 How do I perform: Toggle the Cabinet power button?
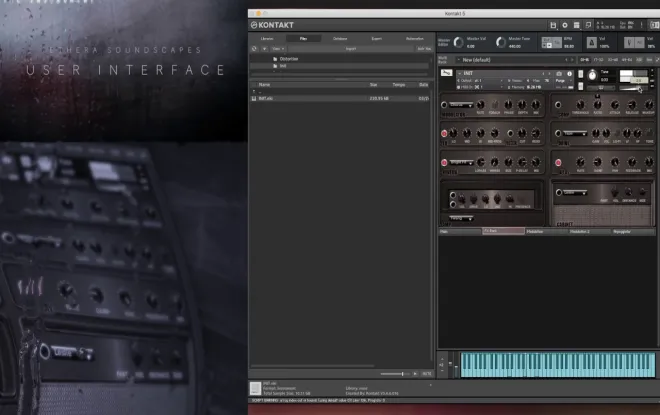pos(559,193)
